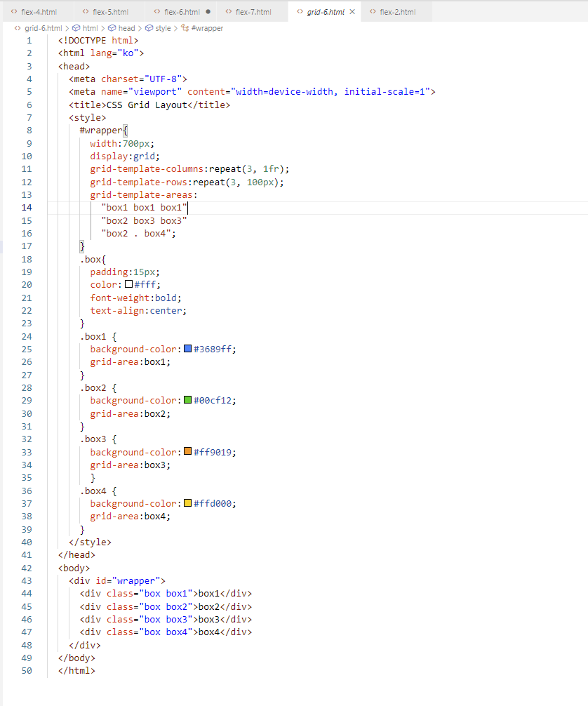Screen dimensions: 588x706
Task: Open the grid-6.html breadcrumb dropdown
Action: pyautogui.click(x=43, y=28)
